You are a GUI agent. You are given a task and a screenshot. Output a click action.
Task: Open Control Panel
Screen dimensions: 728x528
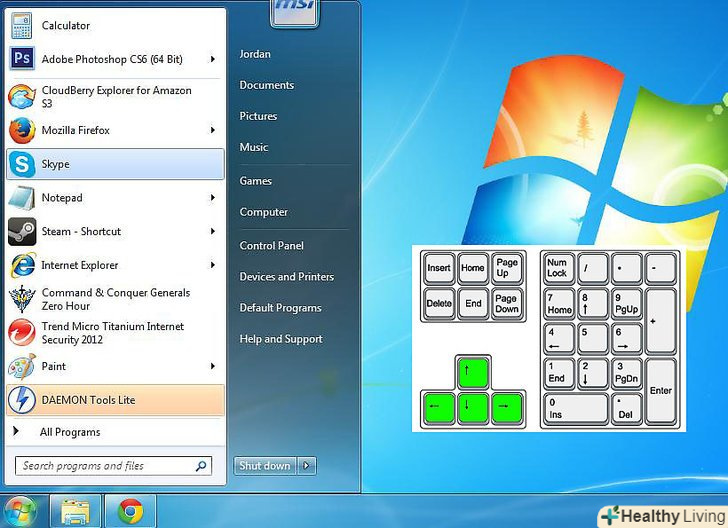(272, 246)
